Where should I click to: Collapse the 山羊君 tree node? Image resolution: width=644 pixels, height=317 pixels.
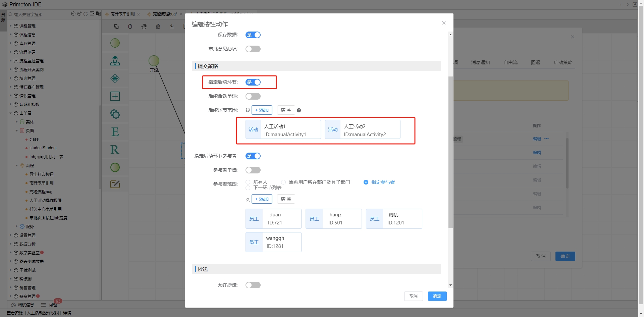coord(10,113)
